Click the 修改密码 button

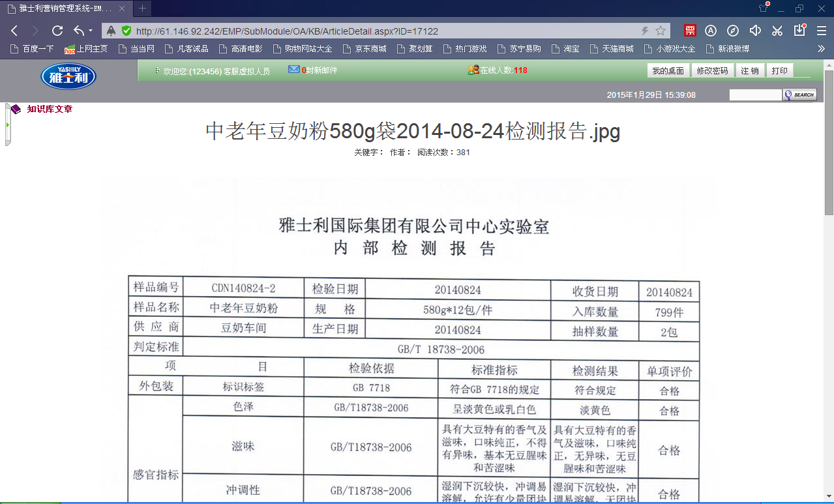[x=712, y=70]
